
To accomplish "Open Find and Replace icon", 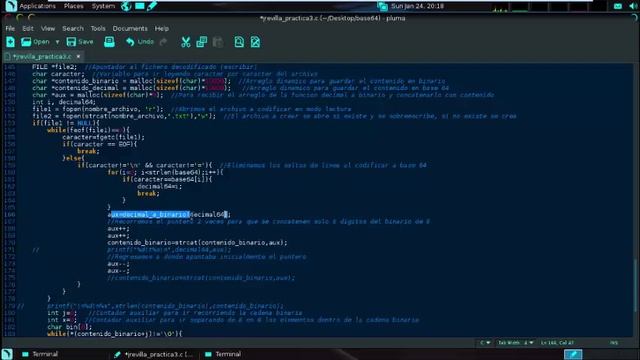I will click(255, 42).
